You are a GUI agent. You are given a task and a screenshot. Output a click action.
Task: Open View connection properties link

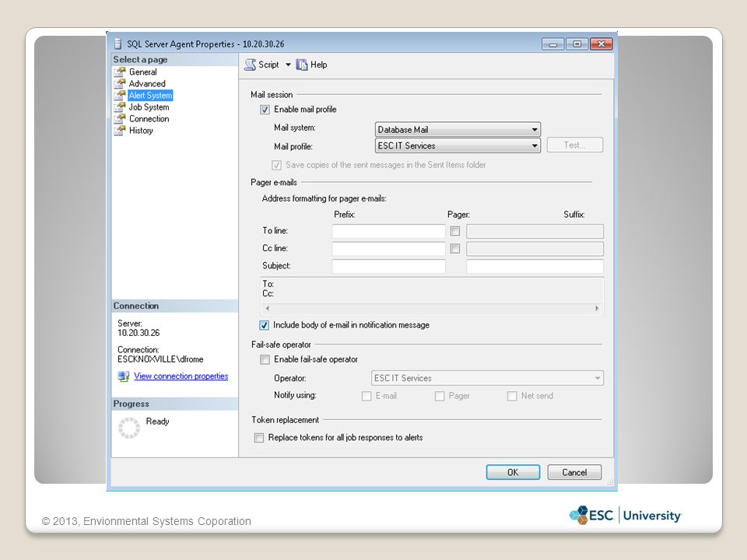click(x=181, y=376)
